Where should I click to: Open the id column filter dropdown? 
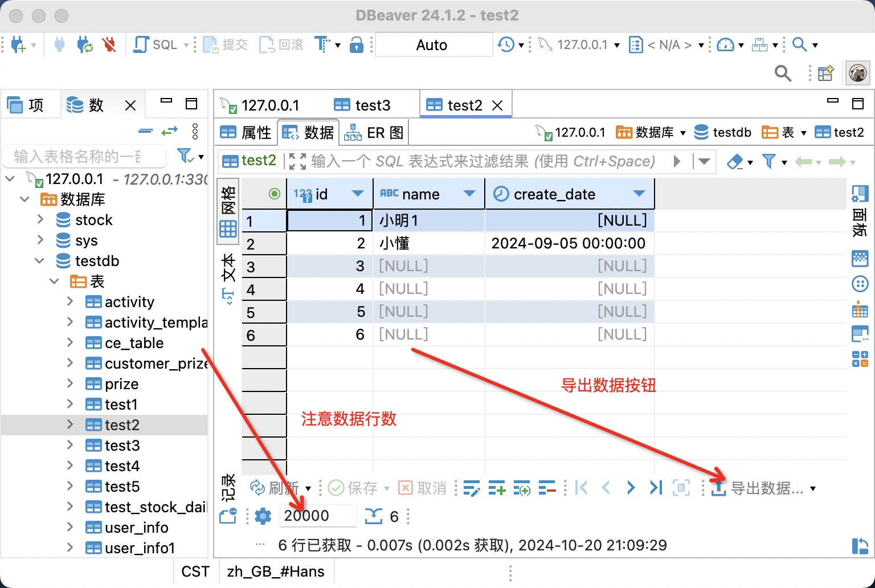(x=359, y=194)
